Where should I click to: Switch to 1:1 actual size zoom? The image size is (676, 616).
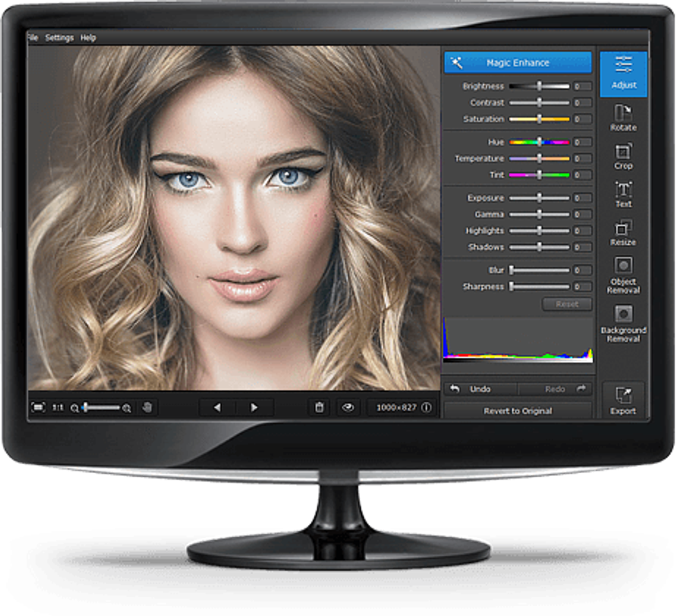pyautogui.click(x=59, y=408)
